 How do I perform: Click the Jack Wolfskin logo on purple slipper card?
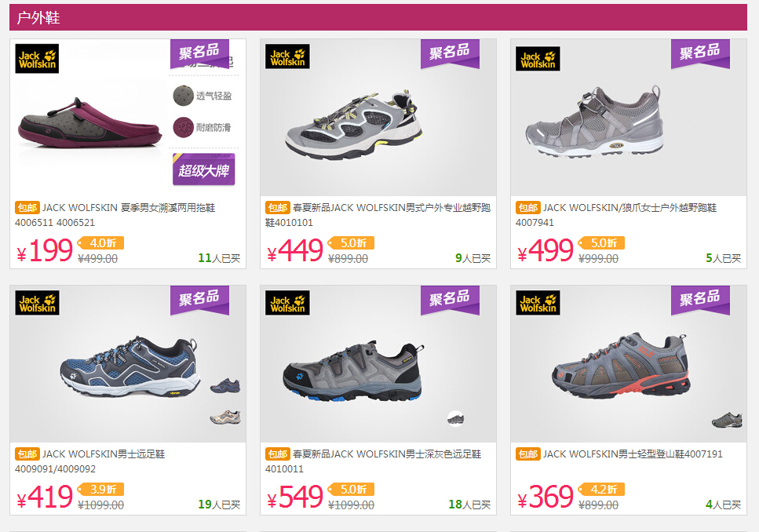(37, 59)
